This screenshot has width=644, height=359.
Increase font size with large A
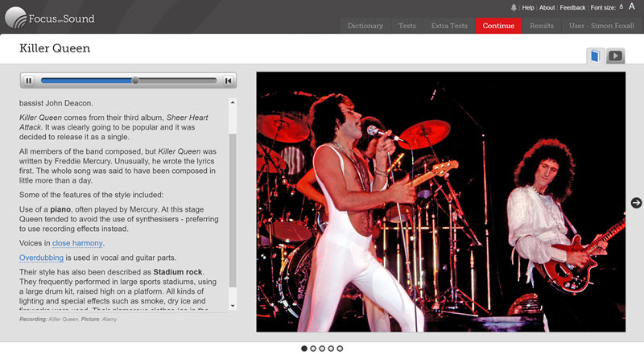click(x=632, y=6)
